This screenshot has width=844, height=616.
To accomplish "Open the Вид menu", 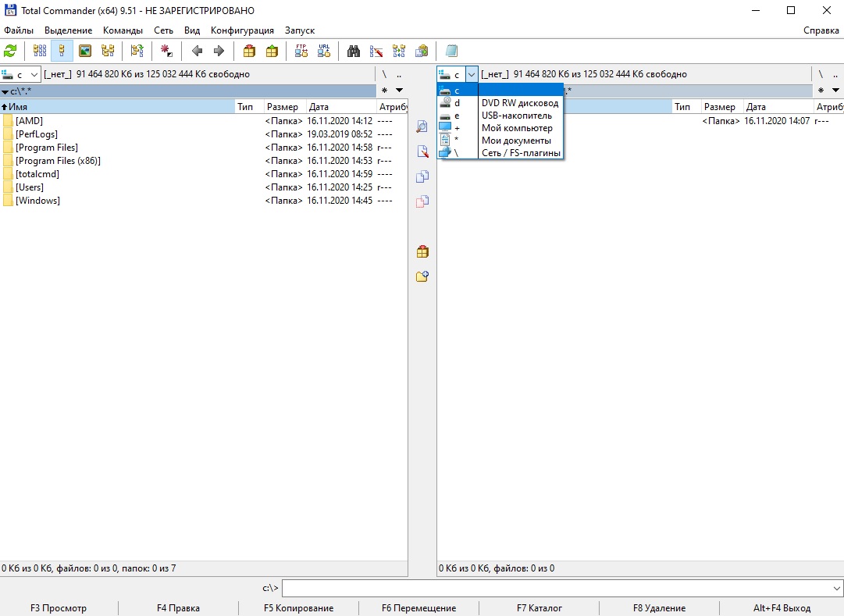I will click(x=191, y=30).
